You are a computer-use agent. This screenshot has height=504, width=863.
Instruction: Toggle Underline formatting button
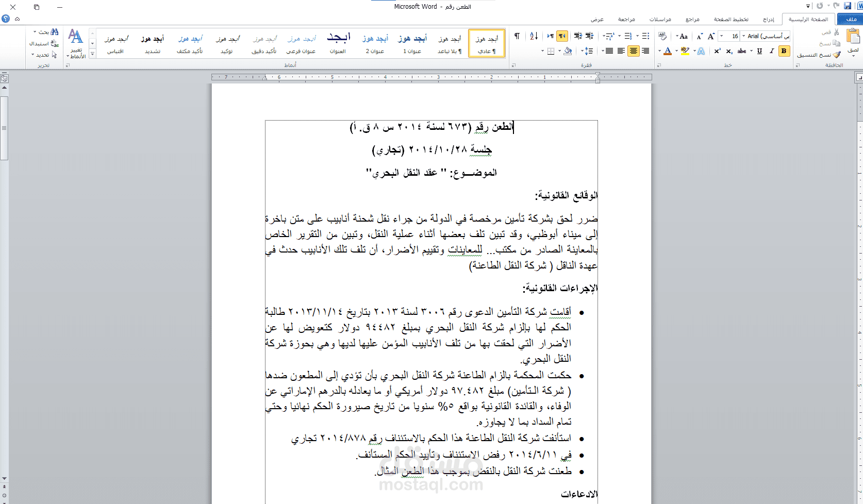pos(759,51)
